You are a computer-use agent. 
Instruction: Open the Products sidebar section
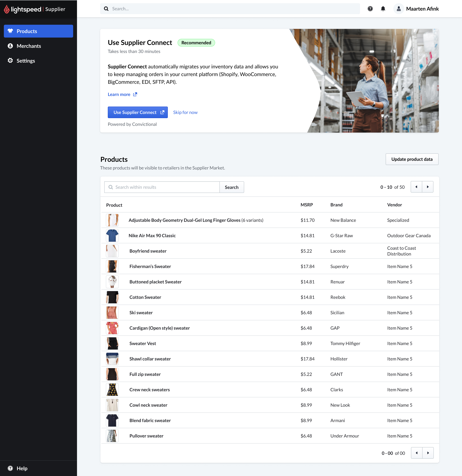(38, 31)
